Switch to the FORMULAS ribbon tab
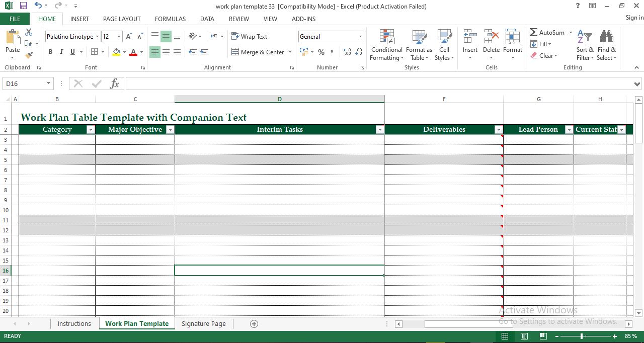Viewport: 644px width, 343px height. [x=170, y=19]
